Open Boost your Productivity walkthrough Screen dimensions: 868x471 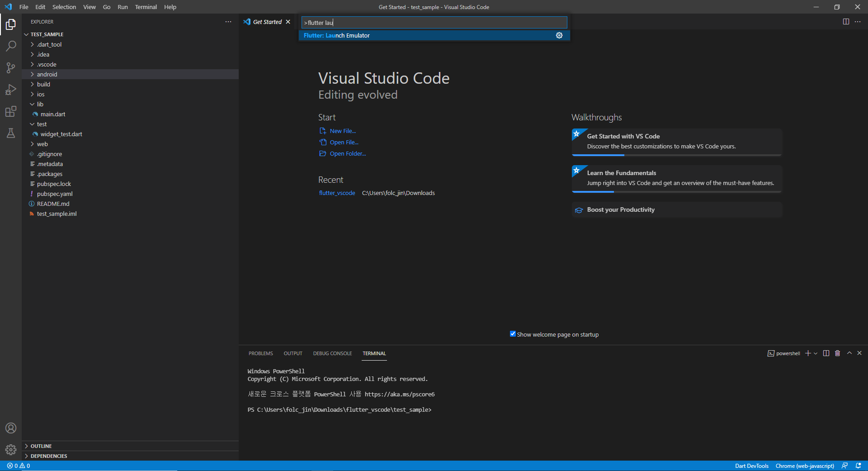click(677, 209)
